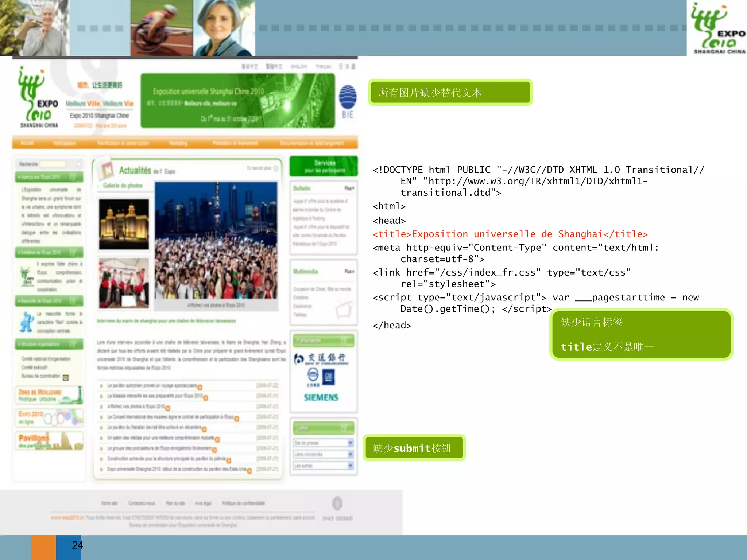
Task: Open the Accueil menu item
Action: click(27, 143)
